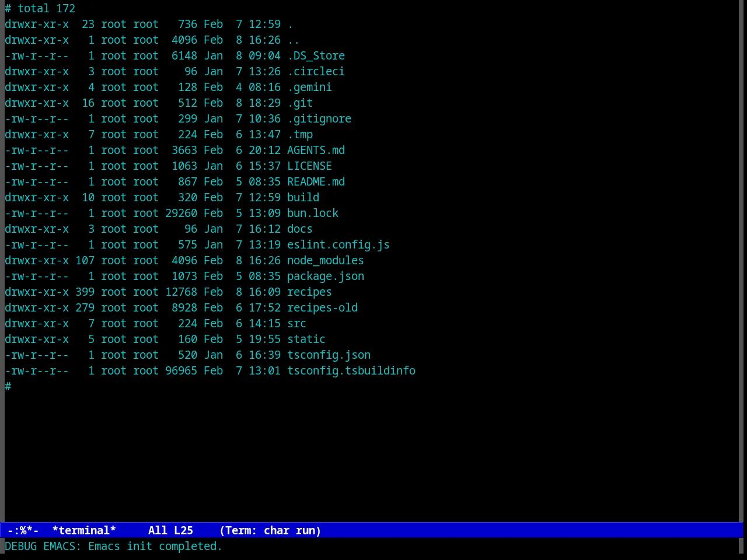Select the node_modules directory name

pos(326,260)
